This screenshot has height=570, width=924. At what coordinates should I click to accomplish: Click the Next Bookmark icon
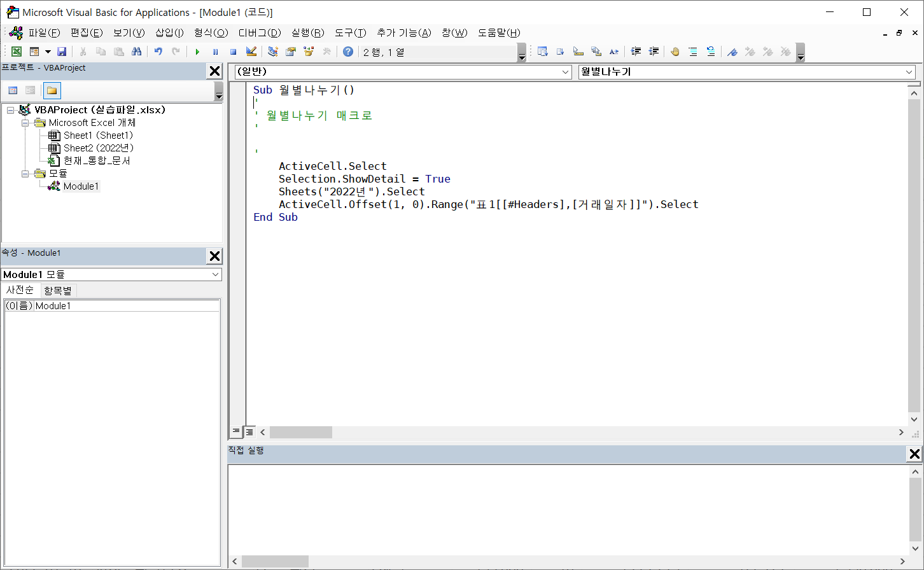point(750,52)
